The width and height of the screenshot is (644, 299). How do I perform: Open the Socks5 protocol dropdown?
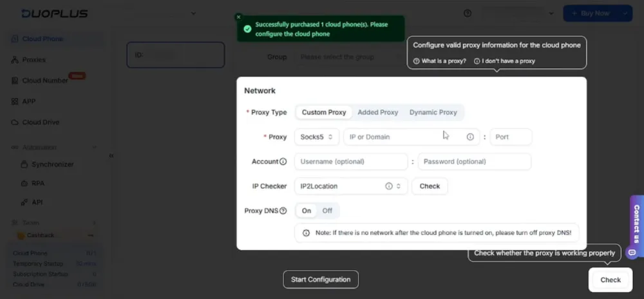click(317, 137)
